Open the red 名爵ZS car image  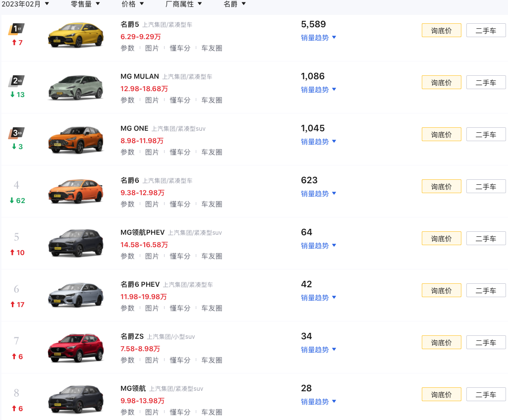[x=76, y=348]
